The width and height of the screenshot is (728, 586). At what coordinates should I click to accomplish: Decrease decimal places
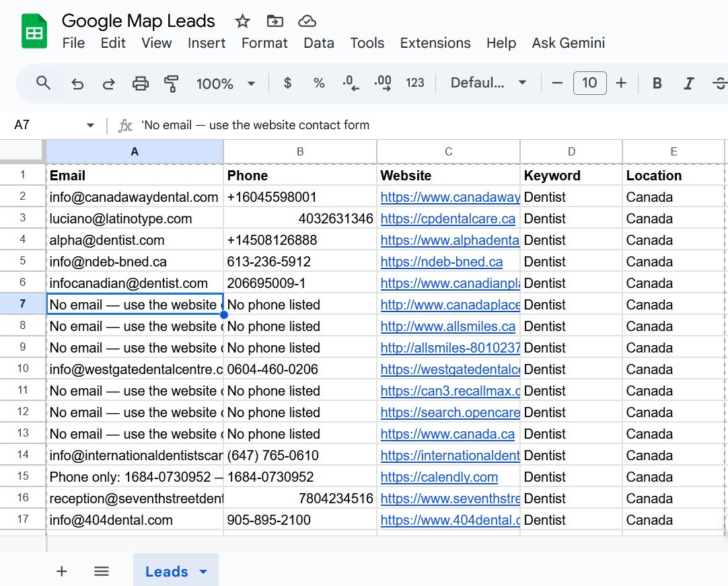click(x=349, y=83)
